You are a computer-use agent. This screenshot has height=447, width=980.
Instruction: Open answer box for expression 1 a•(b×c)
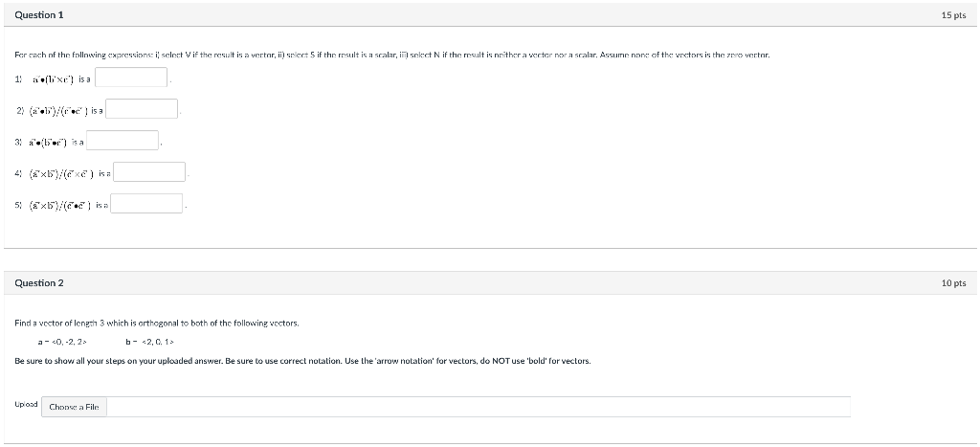130,78
